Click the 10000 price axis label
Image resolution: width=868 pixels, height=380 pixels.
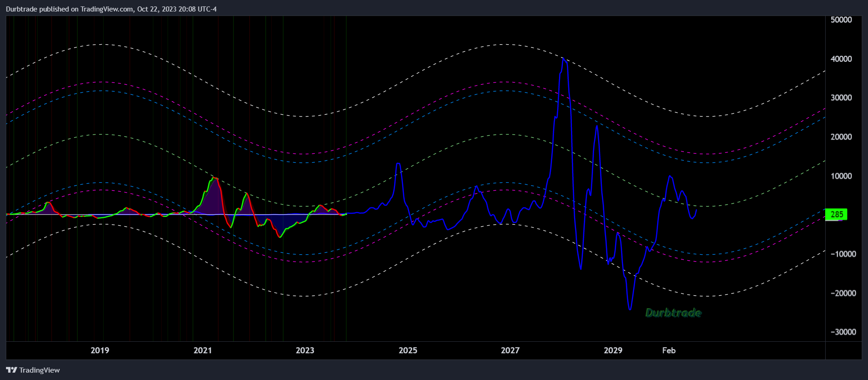pyautogui.click(x=841, y=176)
